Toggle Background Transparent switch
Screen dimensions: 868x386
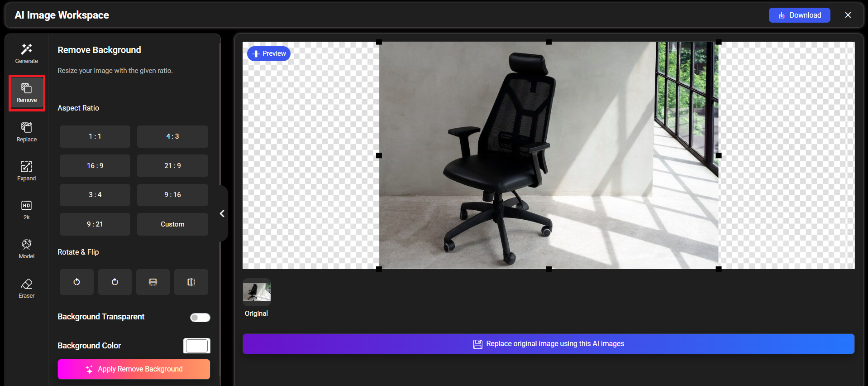click(200, 318)
